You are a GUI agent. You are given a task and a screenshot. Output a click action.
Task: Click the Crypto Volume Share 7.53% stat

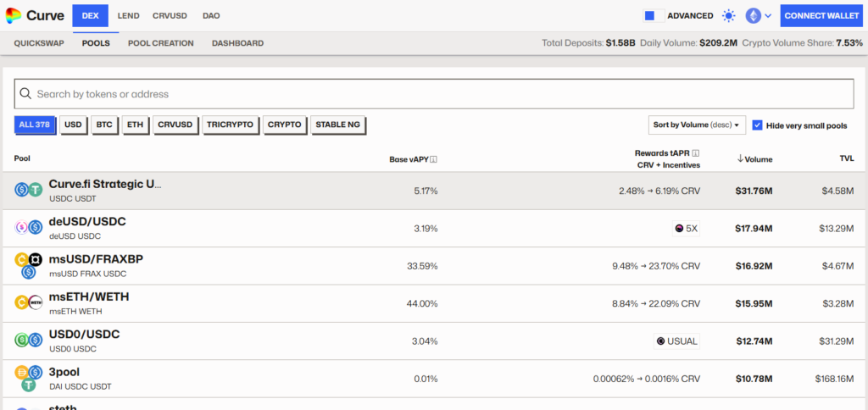[x=802, y=43]
